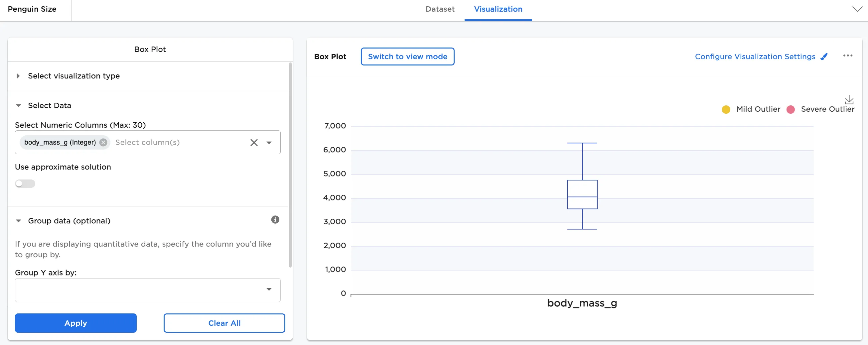Download the box plot chart
This screenshot has width=868, height=345.
pos(849,99)
